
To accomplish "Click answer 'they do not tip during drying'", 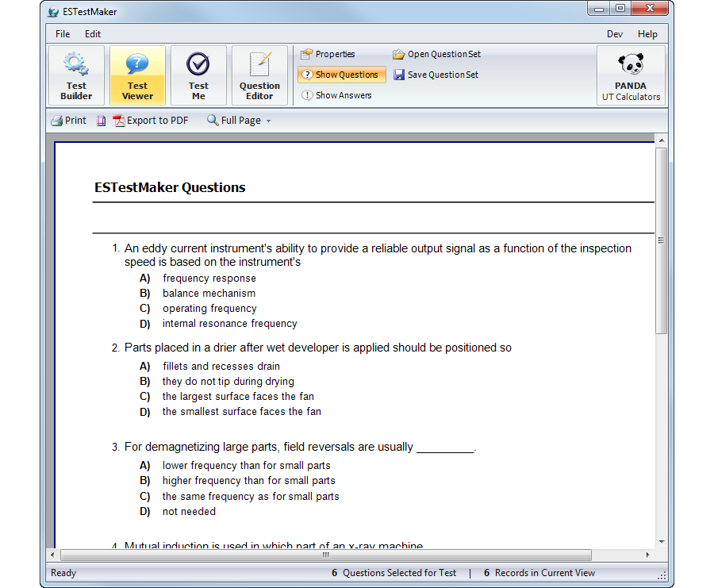I will [228, 381].
